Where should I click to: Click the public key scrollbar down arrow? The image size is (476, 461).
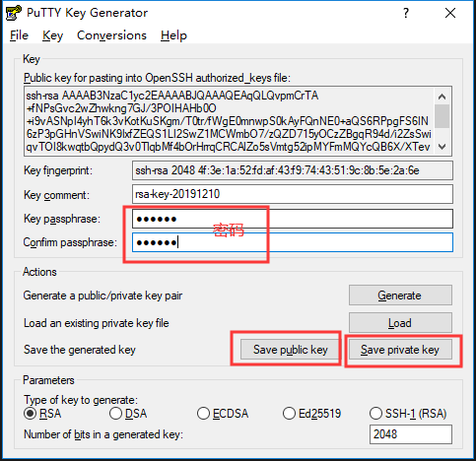442,147
